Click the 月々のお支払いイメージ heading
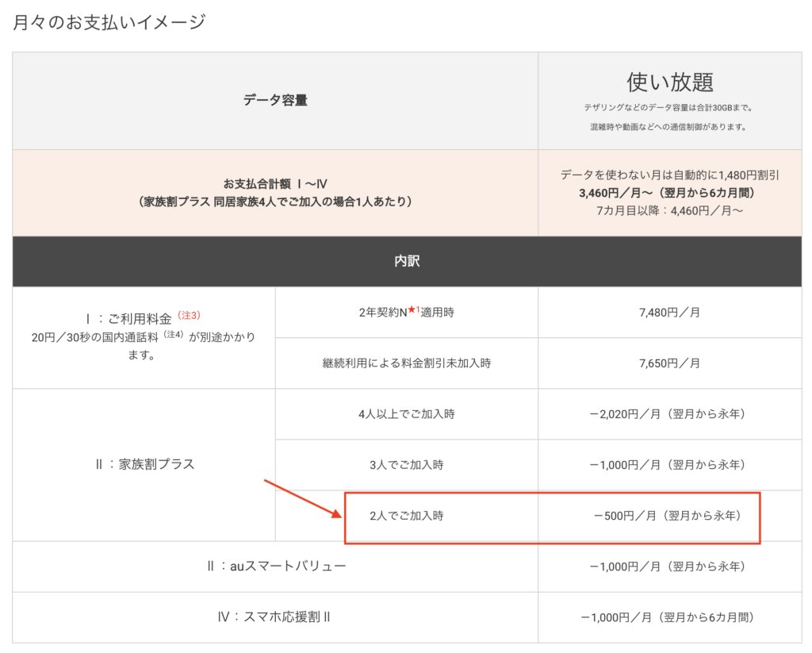This screenshot has width=812, height=653. (109, 21)
